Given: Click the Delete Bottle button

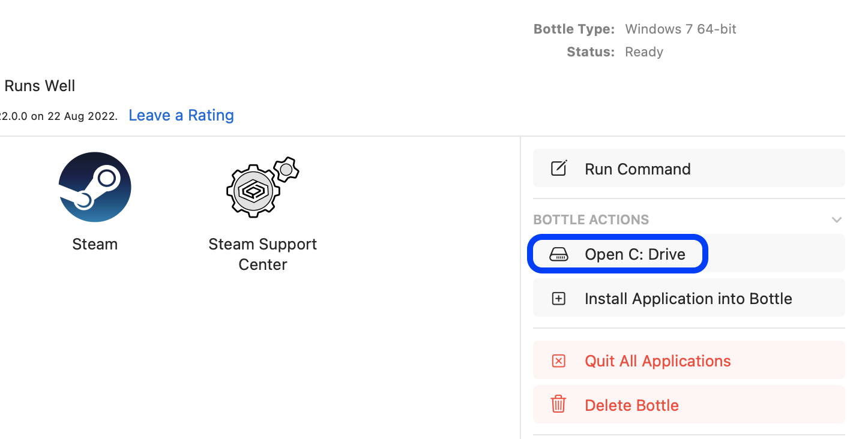Looking at the screenshot, I should (689, 405).
